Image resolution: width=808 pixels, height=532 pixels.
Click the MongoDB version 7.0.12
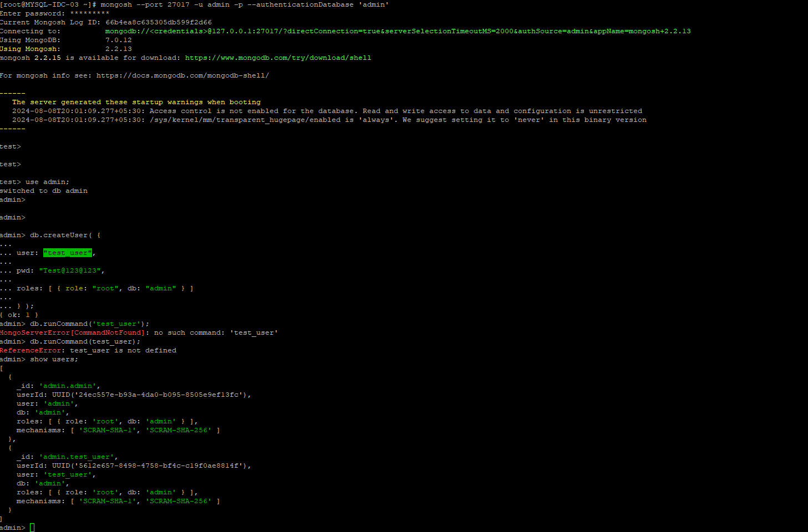[x=119, y=40]
